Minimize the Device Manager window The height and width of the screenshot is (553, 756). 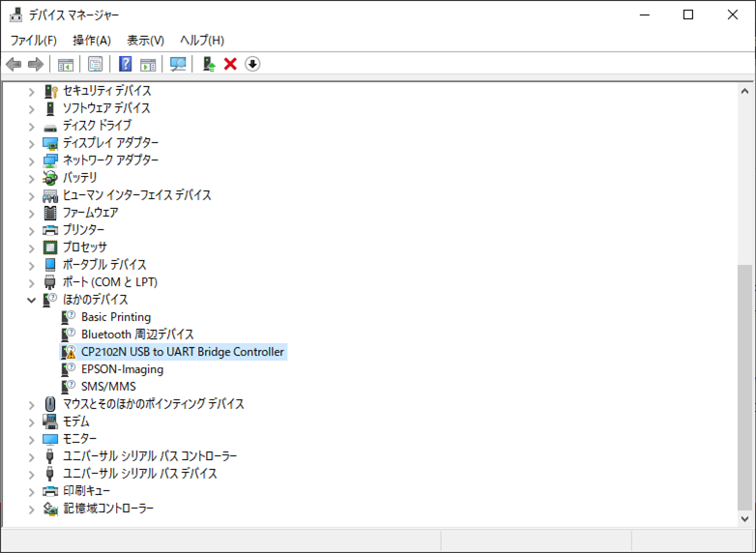[645, 15]
